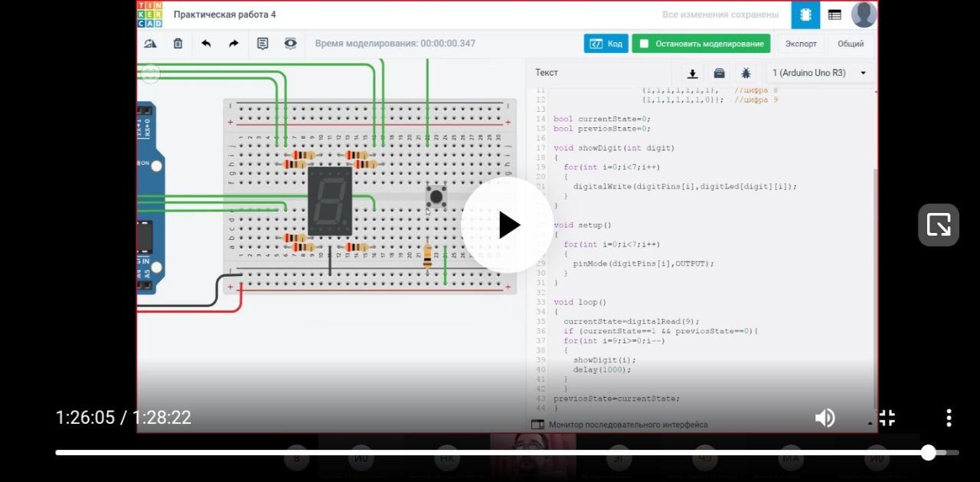Click code line bool previosState=0;

[x=602, y=129]
